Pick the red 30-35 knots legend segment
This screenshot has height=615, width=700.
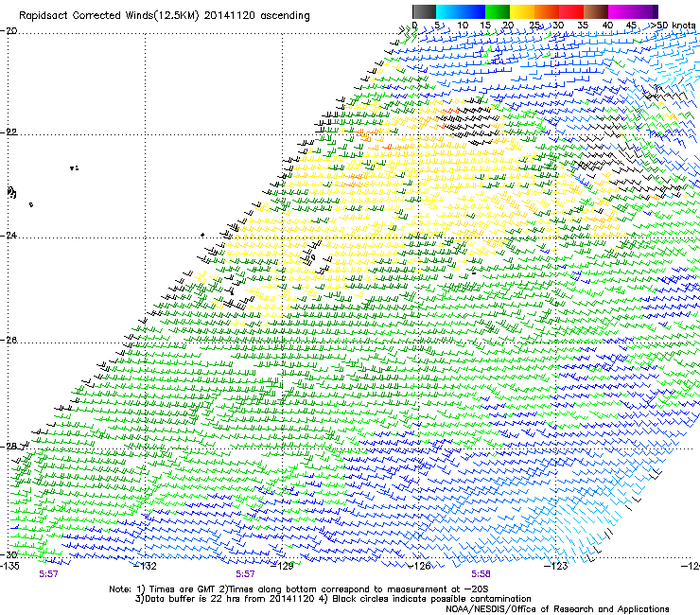click(x=571, y=11)
